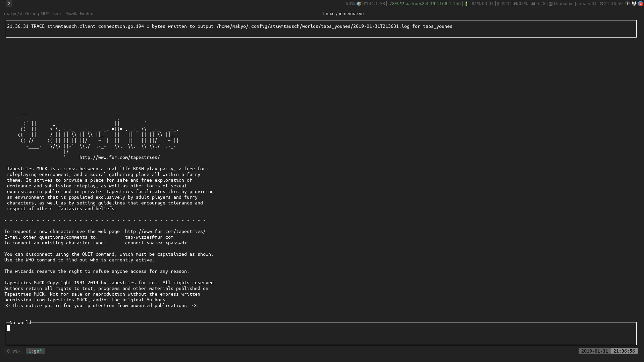
Task: Switch to workspace 2
Action: pyautogui.click(x=9, y=4)
